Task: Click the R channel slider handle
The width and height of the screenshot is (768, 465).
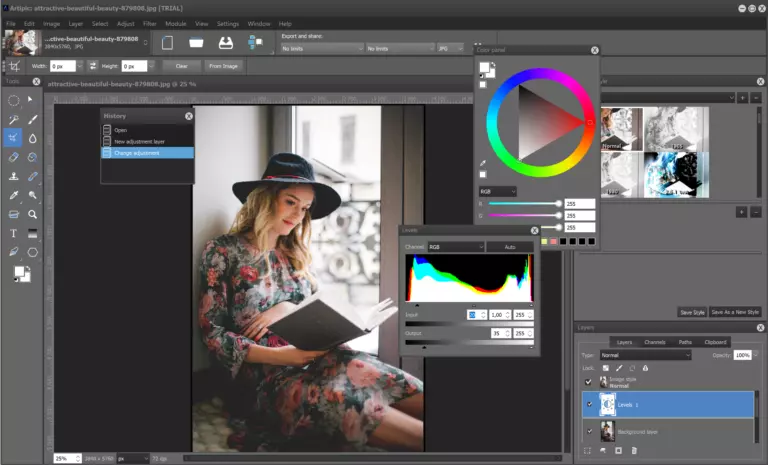Action: (x=558, y=203)
